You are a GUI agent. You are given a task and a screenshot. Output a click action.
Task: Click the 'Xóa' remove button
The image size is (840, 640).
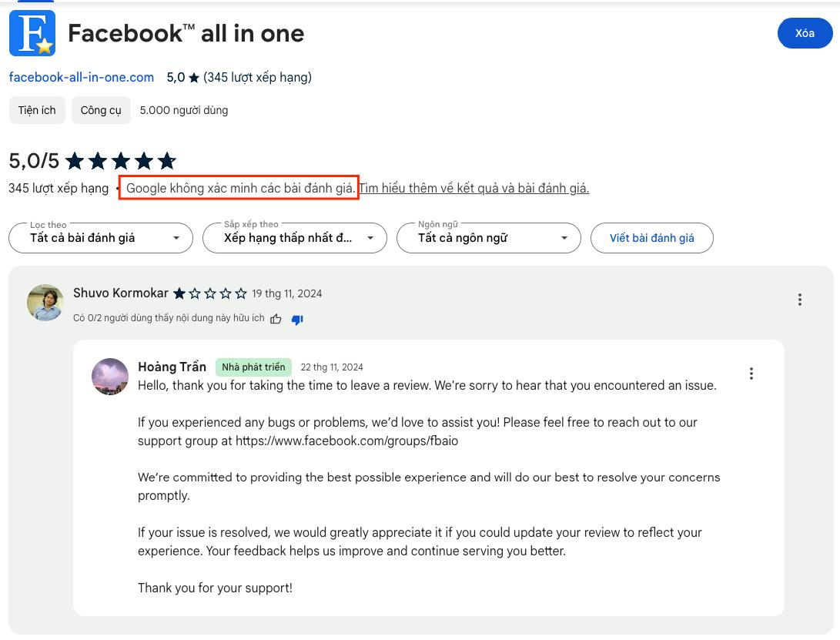point(805,33)
